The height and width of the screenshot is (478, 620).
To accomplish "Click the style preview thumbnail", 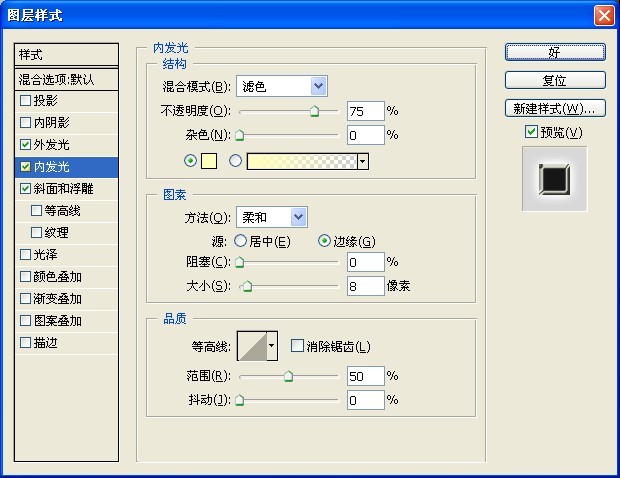I will tap(554, 179).
